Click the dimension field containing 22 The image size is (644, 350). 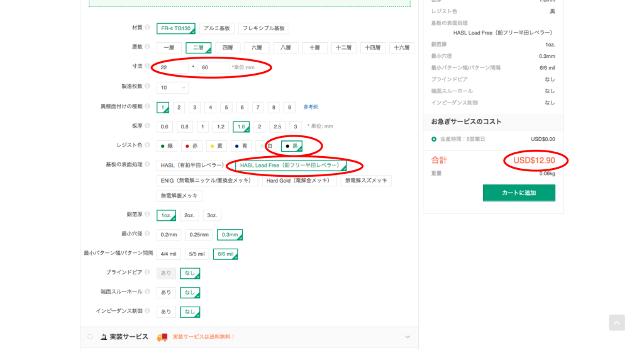(x=172, y=67)
